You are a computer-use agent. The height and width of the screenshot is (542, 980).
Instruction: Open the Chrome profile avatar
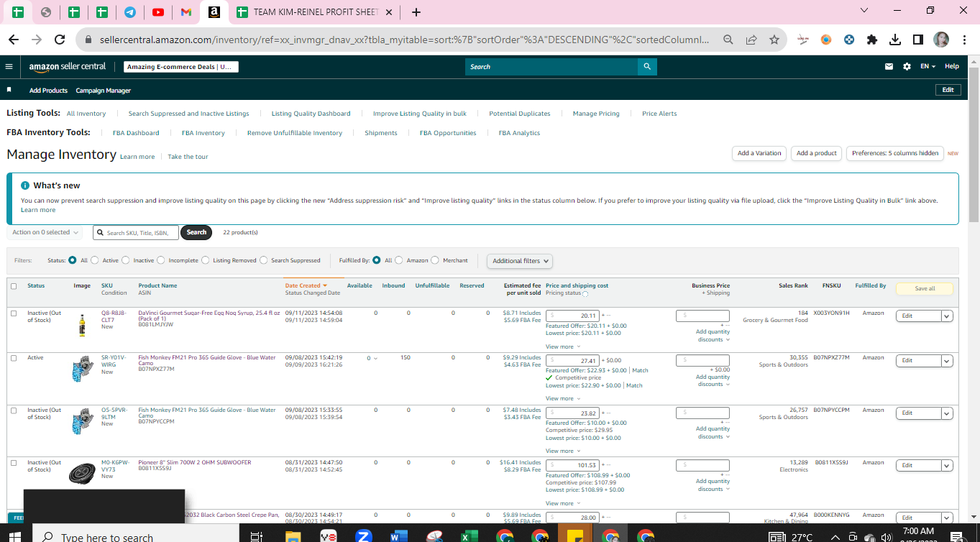point(941,40)
